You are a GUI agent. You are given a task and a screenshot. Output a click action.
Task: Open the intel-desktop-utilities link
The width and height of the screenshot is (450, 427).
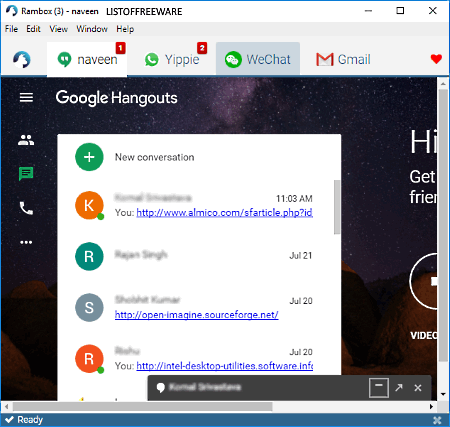pos(224,366)
